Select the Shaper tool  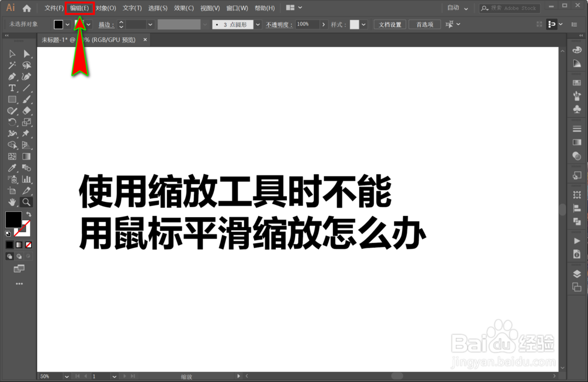[x=12, y=111]
